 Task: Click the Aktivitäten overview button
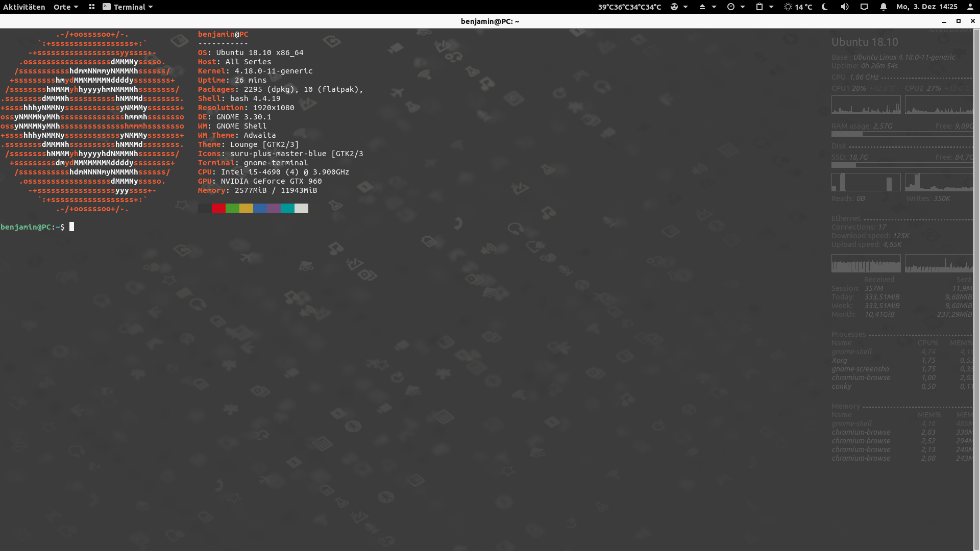pos(24,7)
